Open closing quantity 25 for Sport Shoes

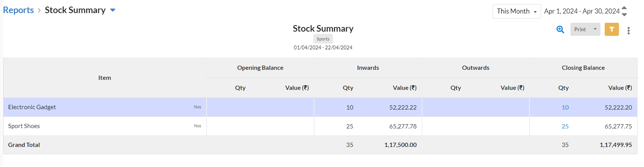pos(565,126)
